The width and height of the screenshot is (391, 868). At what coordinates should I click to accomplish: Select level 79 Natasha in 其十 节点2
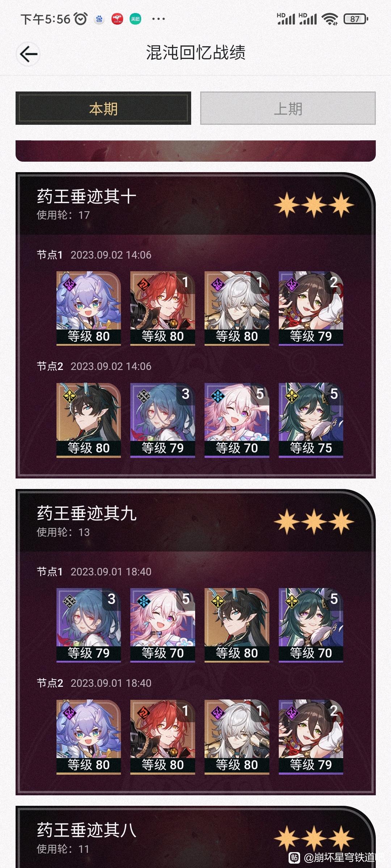click(163, 420)
